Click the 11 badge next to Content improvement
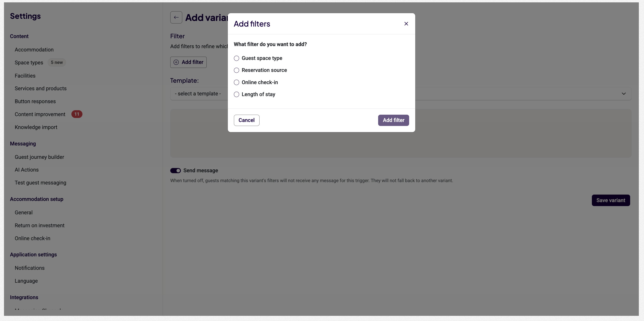 77,114
